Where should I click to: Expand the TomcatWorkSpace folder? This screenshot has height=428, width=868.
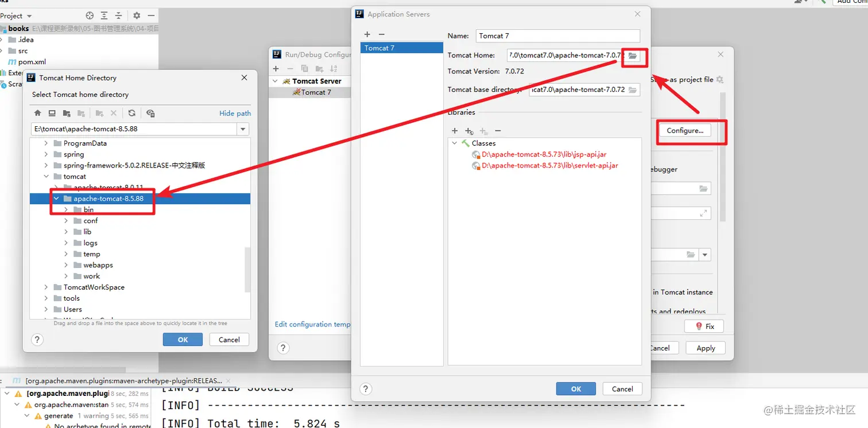[x=46, y=287]
